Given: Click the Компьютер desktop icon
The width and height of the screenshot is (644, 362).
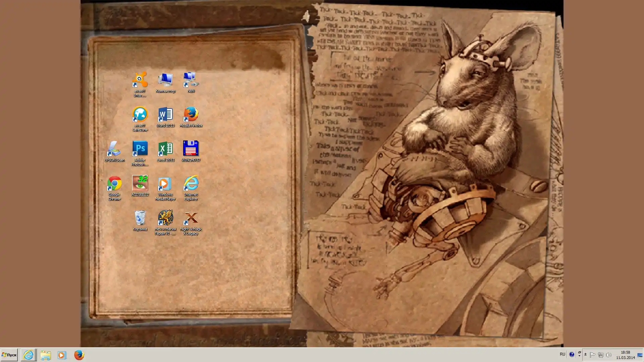Looking at the screenshot, I should (x=165, y=80).
